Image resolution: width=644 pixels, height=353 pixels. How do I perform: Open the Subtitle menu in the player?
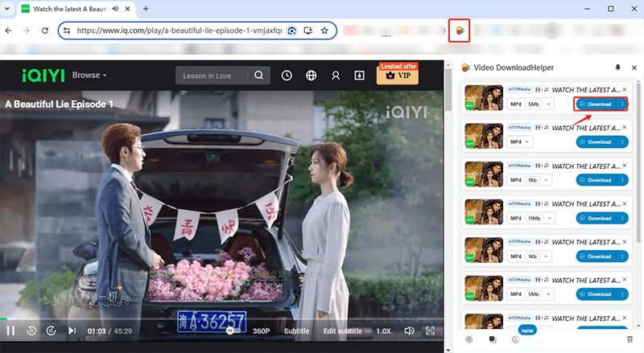(x=296, y=330)
